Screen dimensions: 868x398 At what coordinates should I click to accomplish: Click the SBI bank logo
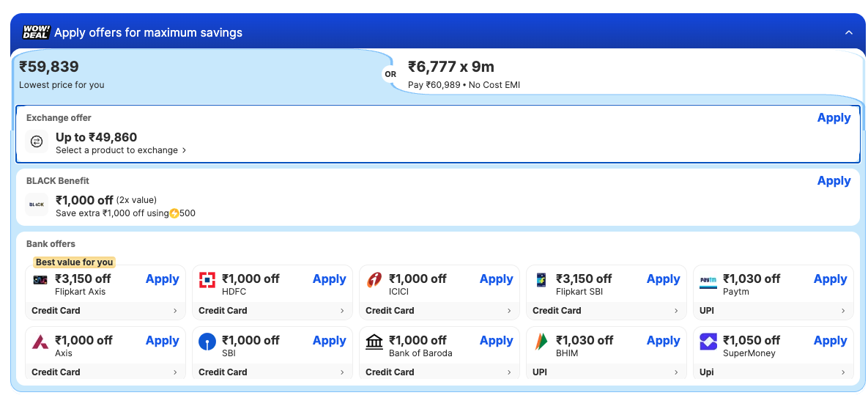point(207,342)
